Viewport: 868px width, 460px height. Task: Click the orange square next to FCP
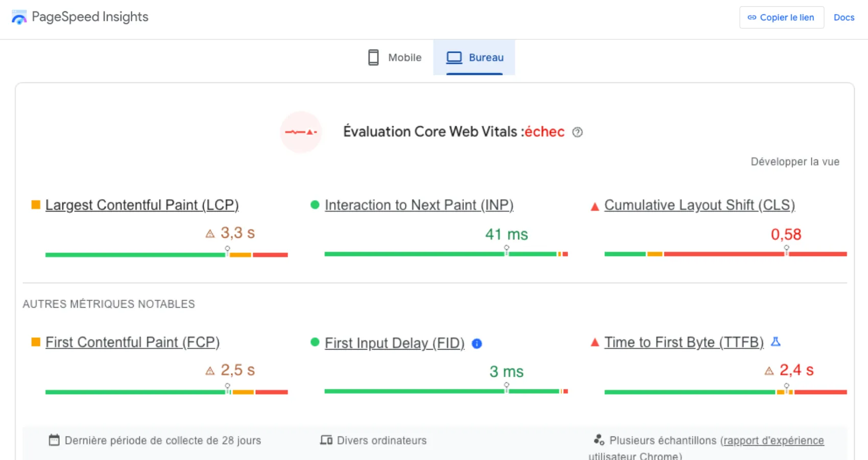(x=36, y=342)
